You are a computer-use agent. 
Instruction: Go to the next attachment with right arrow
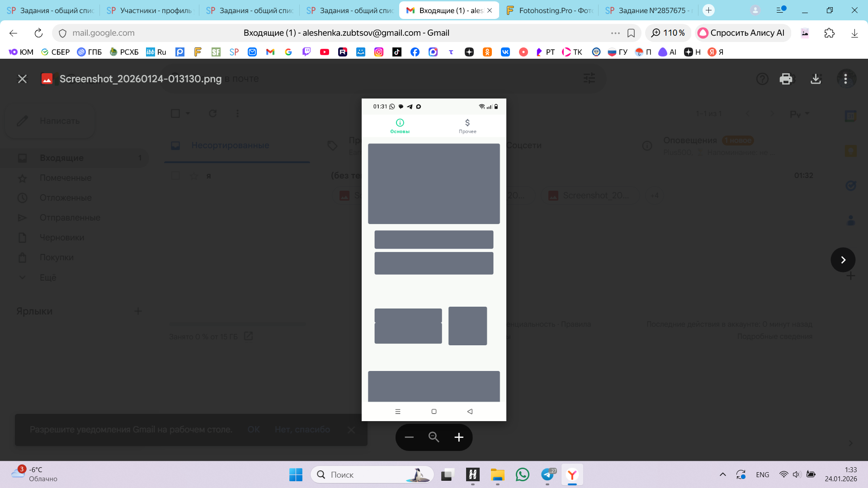[843, 260]
